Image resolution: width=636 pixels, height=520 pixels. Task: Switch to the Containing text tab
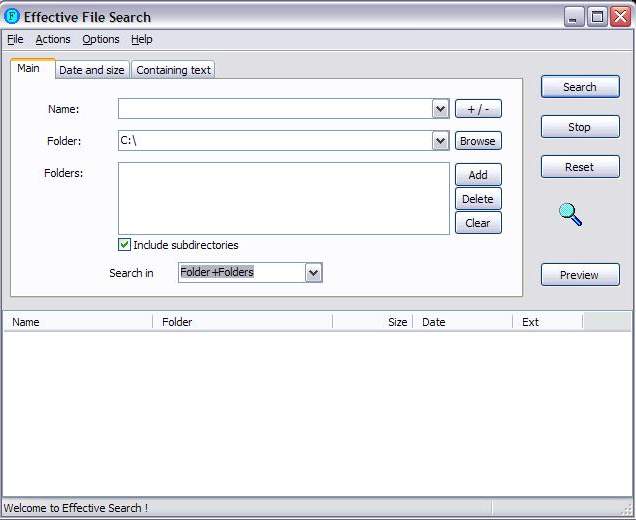(x=173, y=70)
